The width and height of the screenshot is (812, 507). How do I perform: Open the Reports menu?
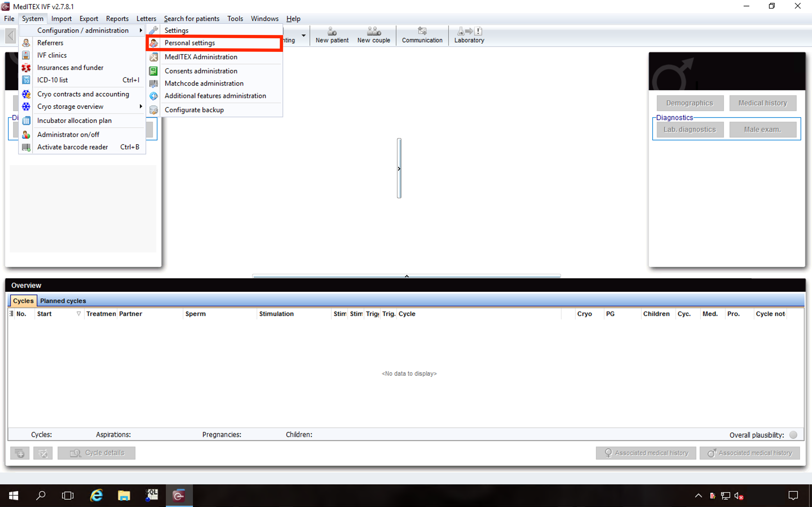pos(117,18)
